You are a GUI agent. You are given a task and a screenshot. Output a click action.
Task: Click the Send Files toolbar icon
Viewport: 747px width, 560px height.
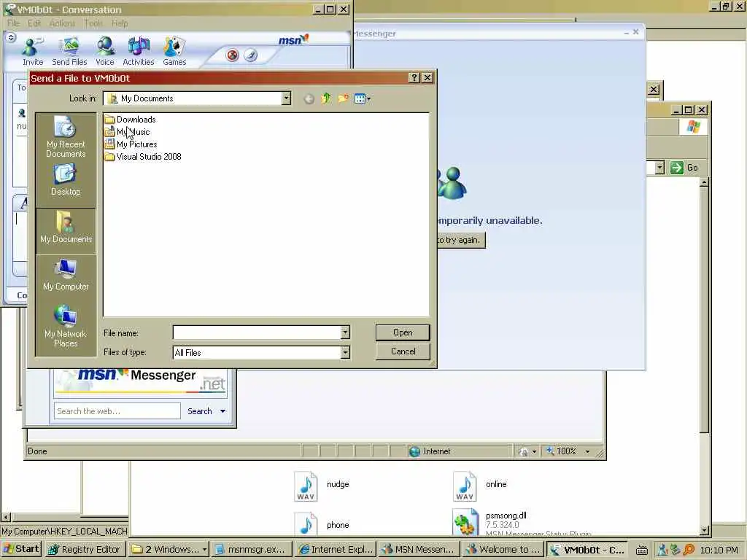(69, 52)
